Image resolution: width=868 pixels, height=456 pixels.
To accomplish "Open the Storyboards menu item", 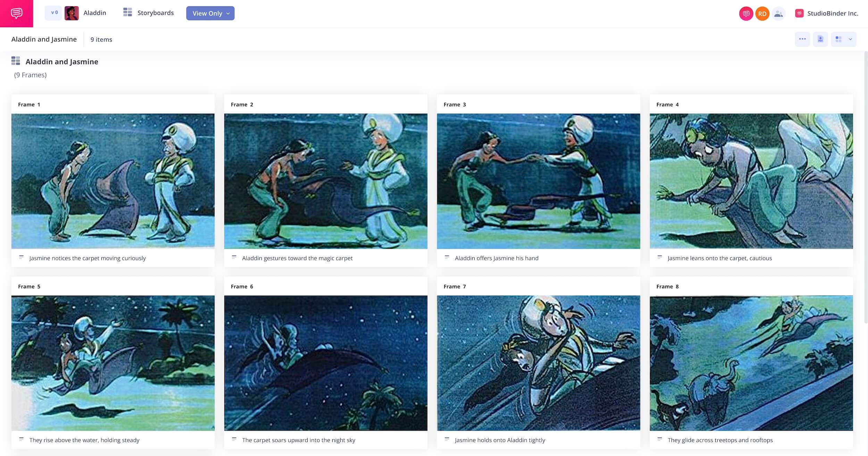I will tap(155, 13).
